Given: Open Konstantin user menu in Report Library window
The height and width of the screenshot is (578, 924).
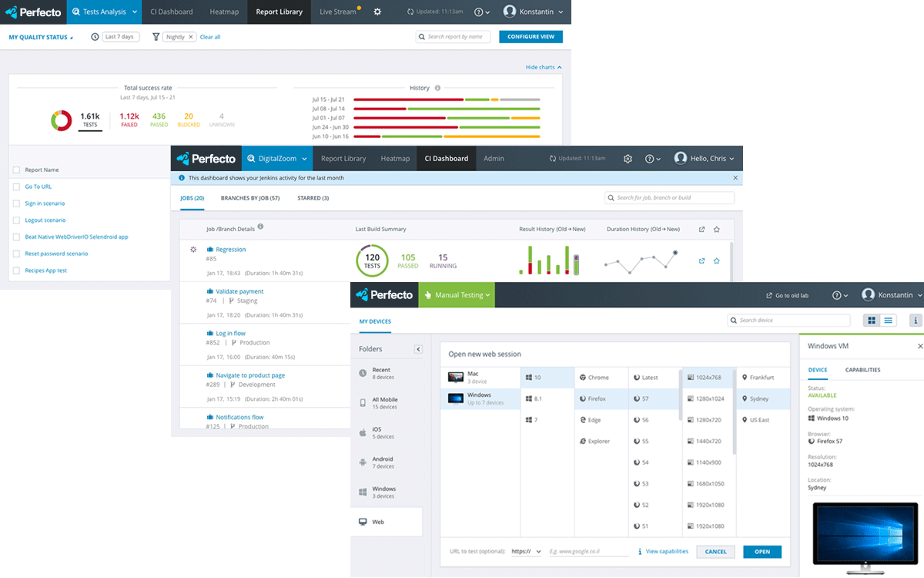Looking at the screenshot, I should tap(534, 12).
